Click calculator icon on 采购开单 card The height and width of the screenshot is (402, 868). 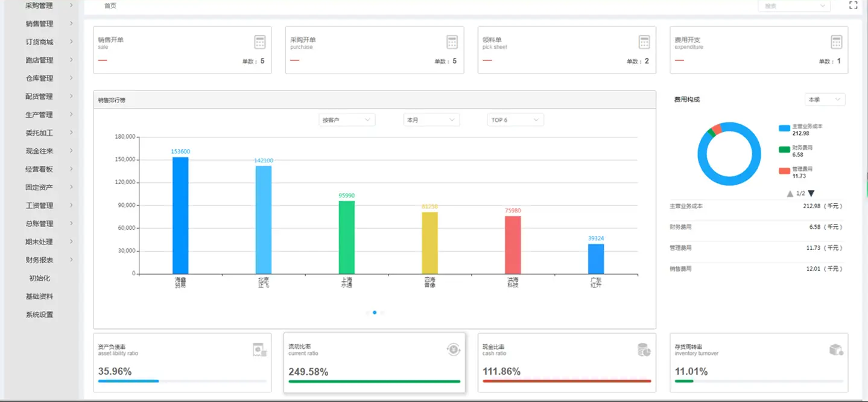coord(452,42)
